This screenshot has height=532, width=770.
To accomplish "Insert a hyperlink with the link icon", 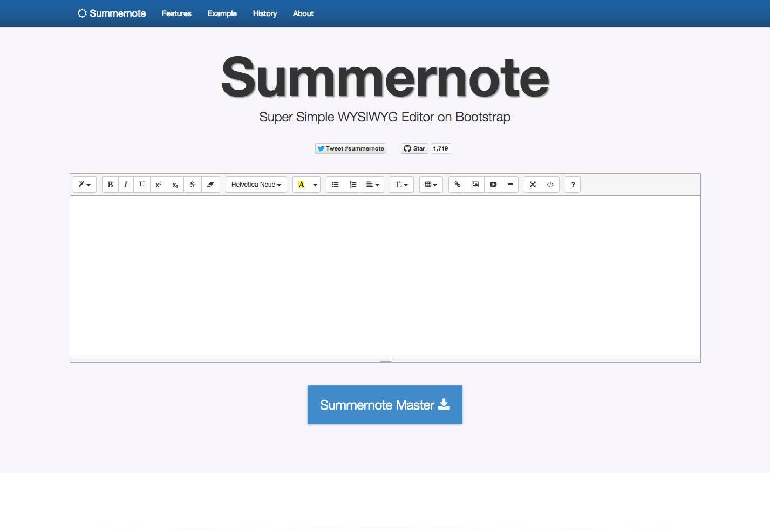I will click(458, 185).
